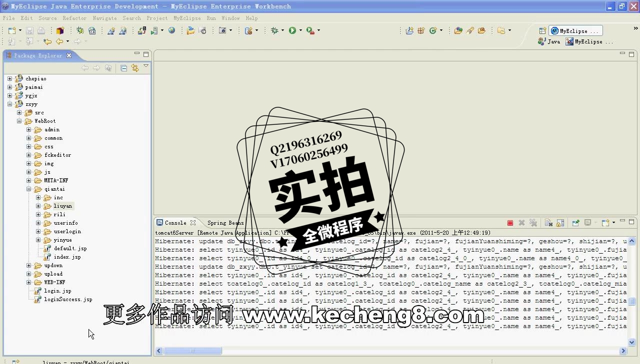Click the screen capture camera icon
The image size is (640, 364).
[223, 30]
